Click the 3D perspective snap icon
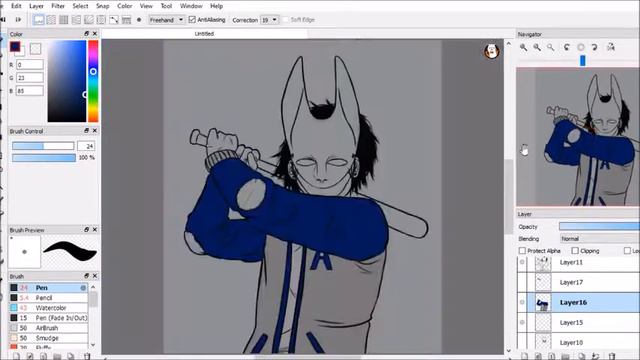This screenshot has height=360, width=640. tap(127, 20)
